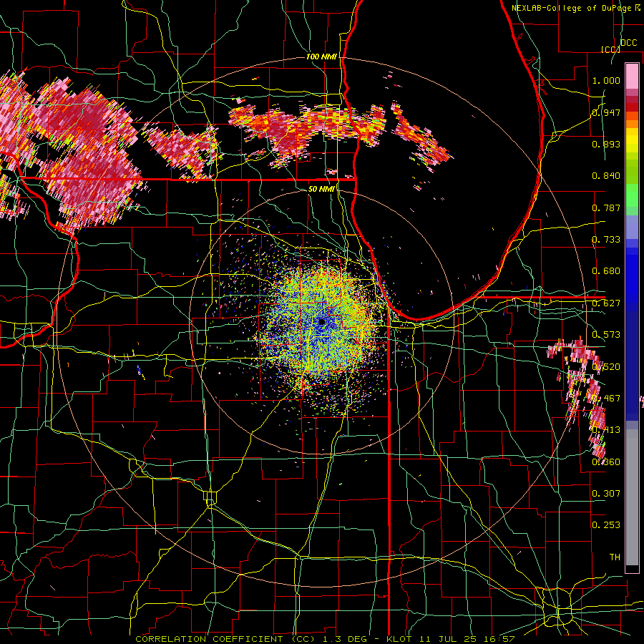Click the bright green segment of color bar
This screenshot has width=644, height=644.
[632, 195]
